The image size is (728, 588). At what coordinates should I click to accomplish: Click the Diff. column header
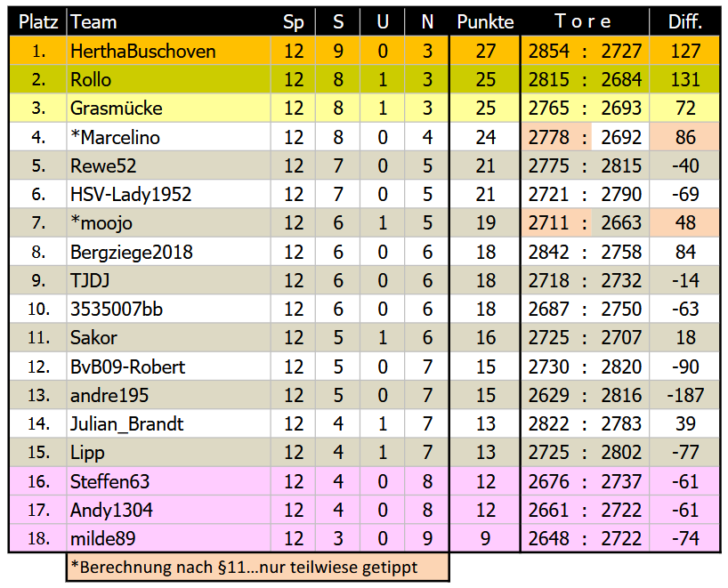685,22
